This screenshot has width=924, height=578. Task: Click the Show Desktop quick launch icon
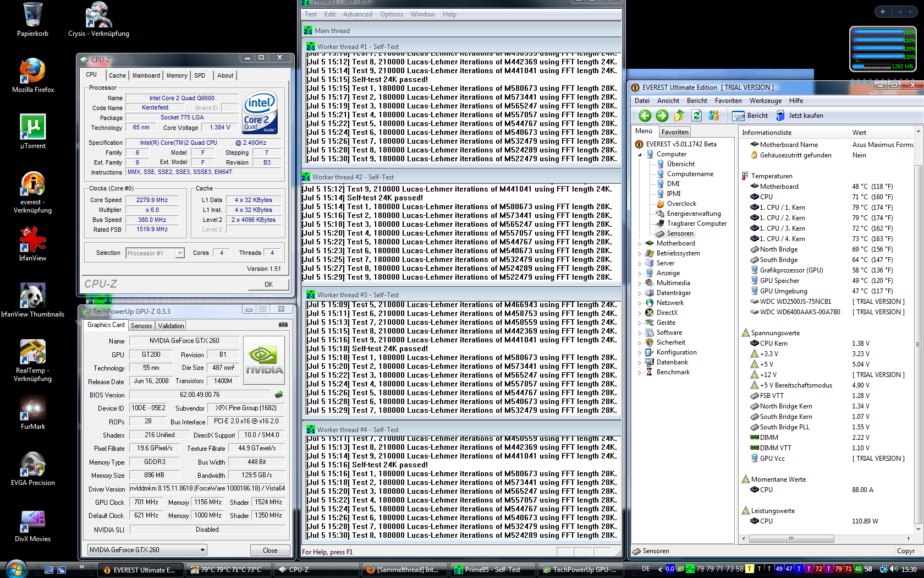pyautogui.click(x=49, y=570)
